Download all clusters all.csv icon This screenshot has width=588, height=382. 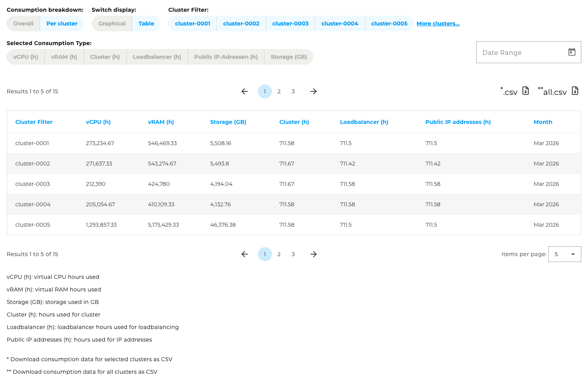click(575, 91)
